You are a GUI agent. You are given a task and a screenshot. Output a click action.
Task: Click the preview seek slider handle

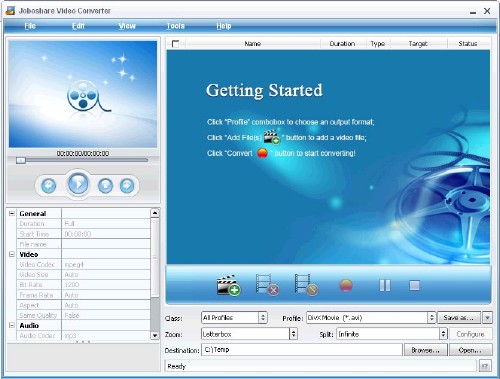point(21,160)
